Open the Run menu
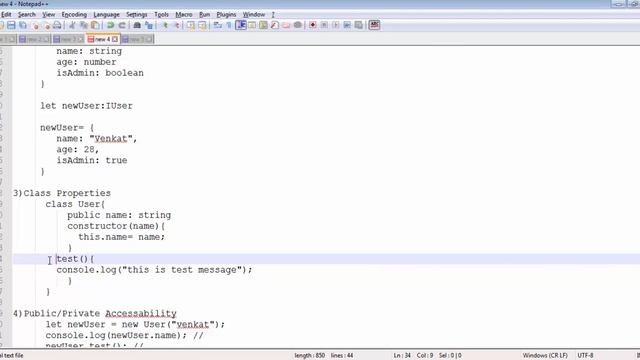The width and height of the screenshot is (640, 360). point(204,14)
